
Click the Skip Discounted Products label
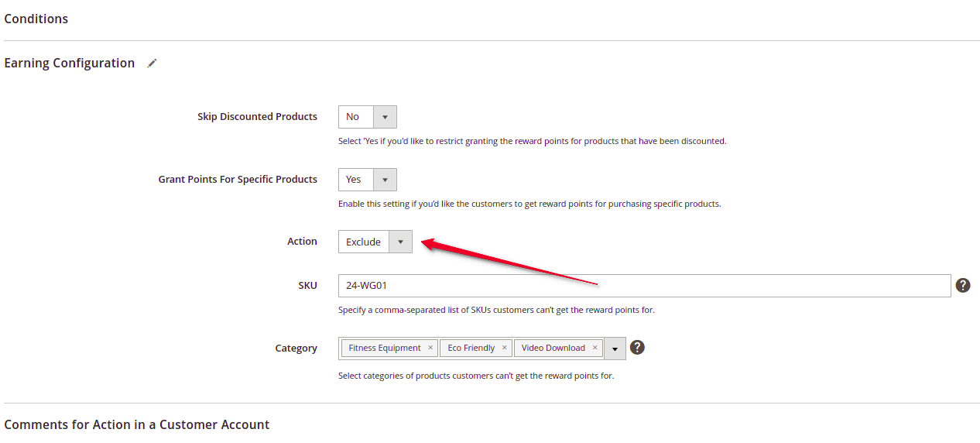257,117
